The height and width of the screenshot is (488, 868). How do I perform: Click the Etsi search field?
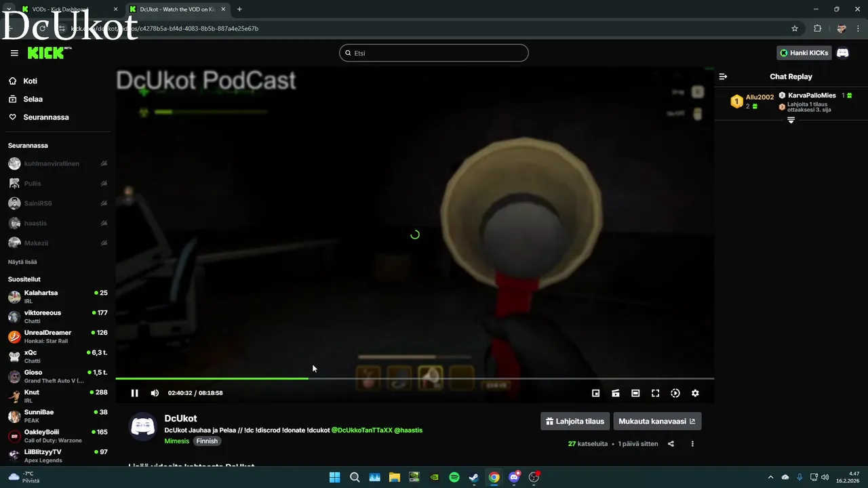pos(434,53)
